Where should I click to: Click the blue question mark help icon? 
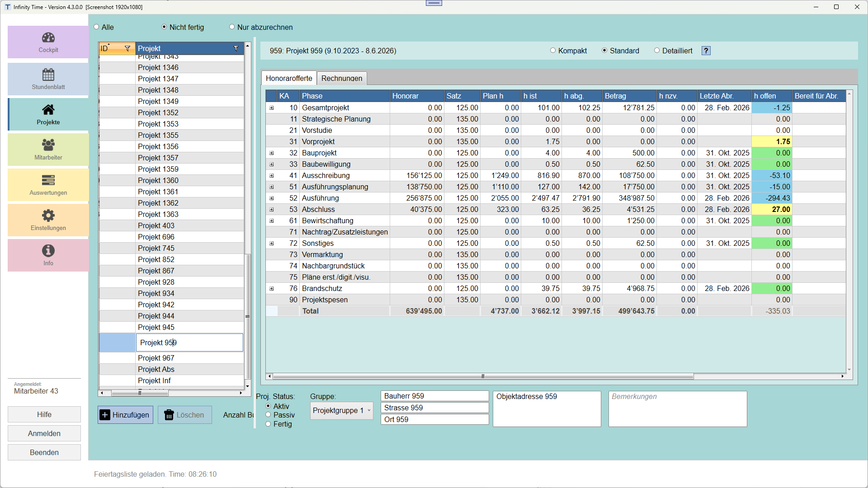[706, 51]
